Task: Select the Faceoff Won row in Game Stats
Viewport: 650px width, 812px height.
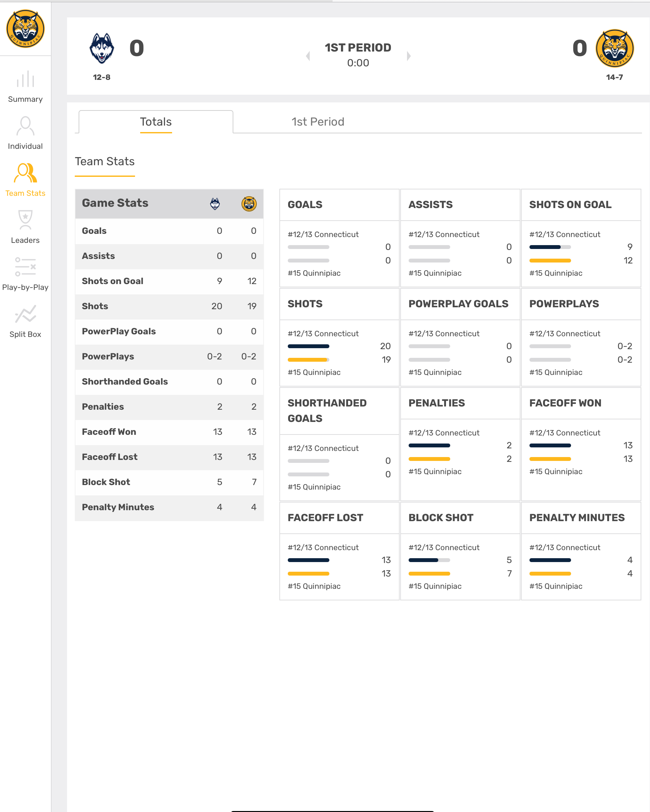Action: click(169, 432)
